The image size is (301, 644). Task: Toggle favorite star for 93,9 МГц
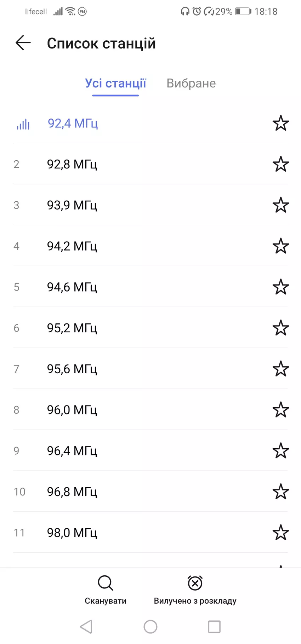[x=280, y=205]
